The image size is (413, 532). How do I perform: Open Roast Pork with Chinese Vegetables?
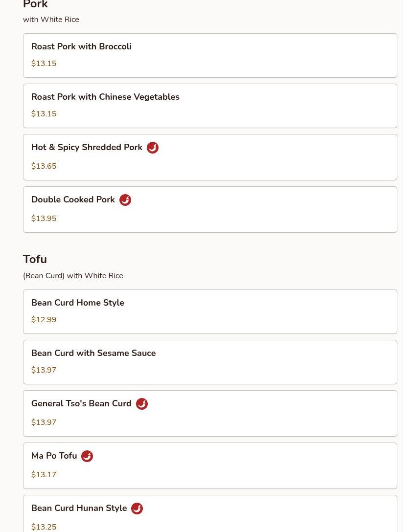click(105, 97)
